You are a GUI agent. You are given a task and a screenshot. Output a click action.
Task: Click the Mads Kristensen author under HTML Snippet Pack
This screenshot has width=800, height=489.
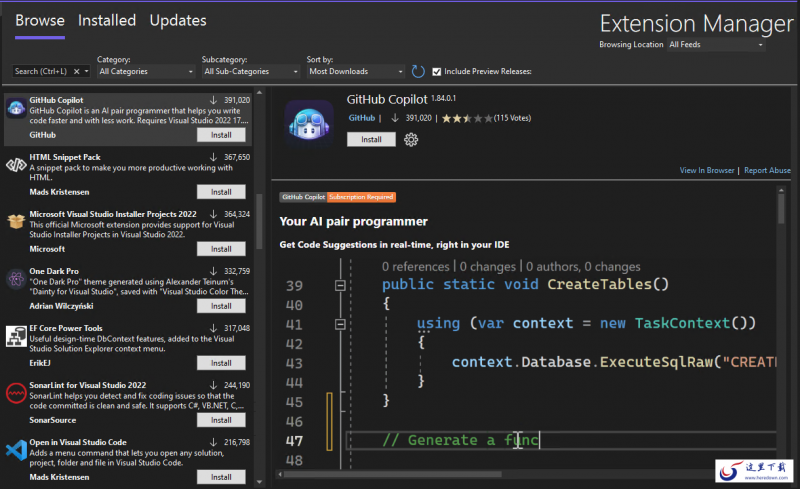tap(59, 192)
